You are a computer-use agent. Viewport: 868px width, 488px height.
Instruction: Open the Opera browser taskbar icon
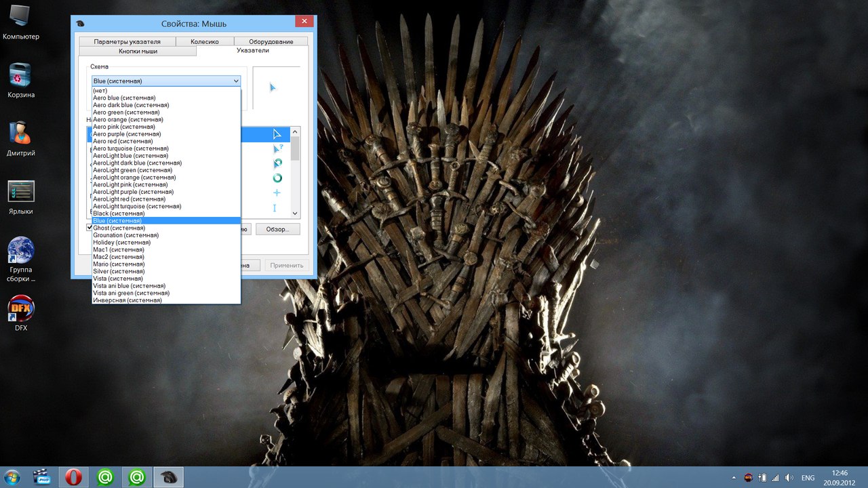(73, 477)
